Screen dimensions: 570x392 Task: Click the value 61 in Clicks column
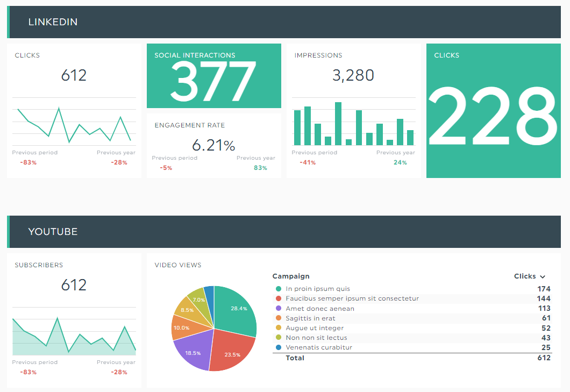tap(546, 318)
